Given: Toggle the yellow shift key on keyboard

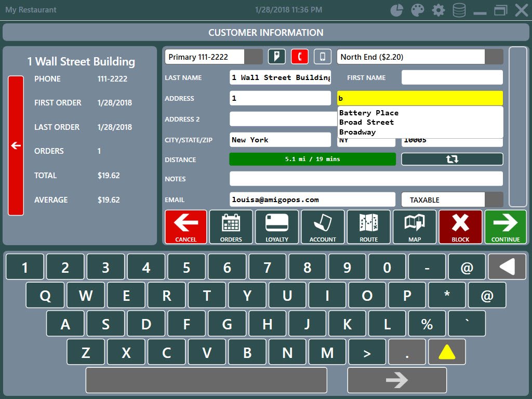Looking at the screenshot, I should coord(447,352).
